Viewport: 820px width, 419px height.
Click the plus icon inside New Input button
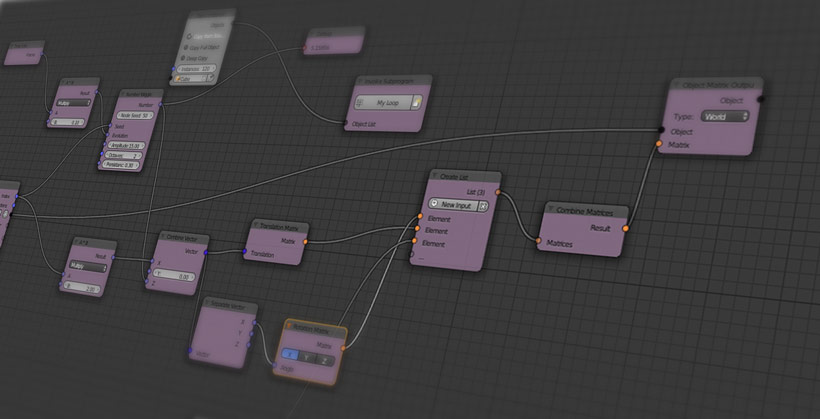434,205
